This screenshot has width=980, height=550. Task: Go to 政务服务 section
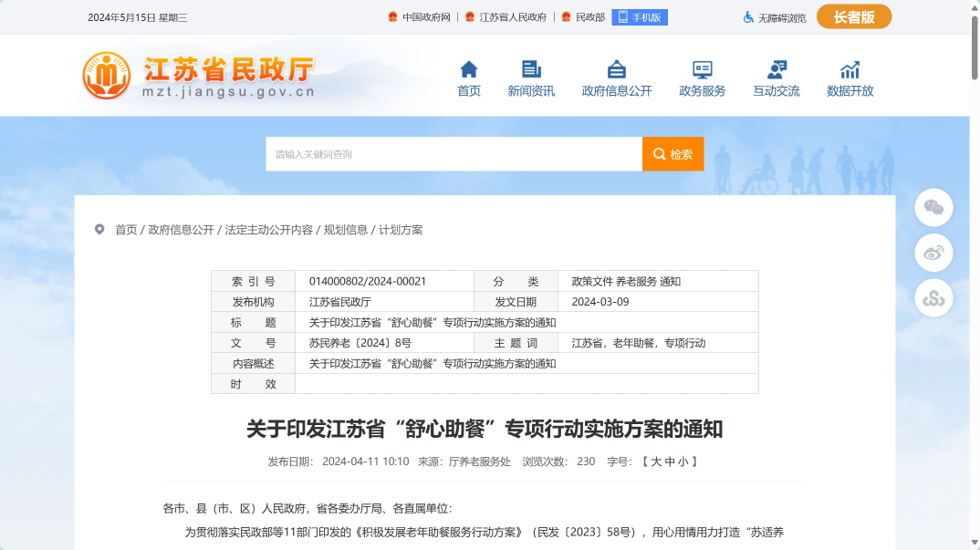pyautogui.click(x=702, y=79)
